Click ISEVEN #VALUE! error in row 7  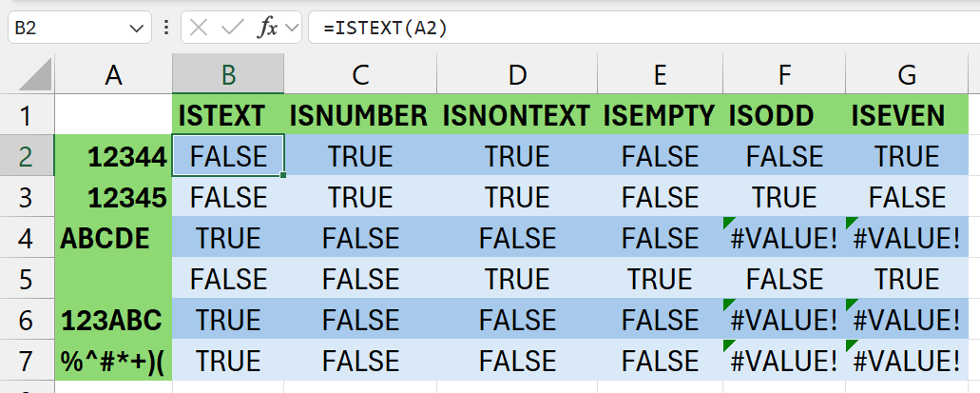[x=907, y=361]
